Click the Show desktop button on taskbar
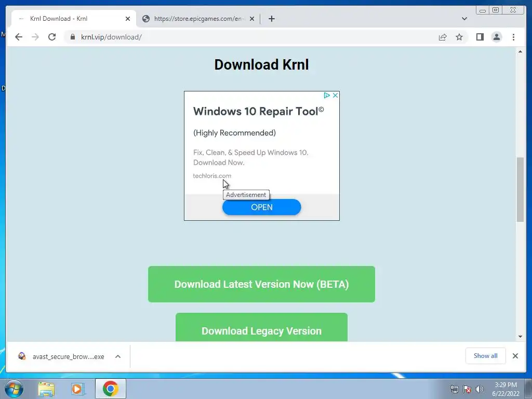This screenshot has height=399, width=532. click(x=528, y=389)
